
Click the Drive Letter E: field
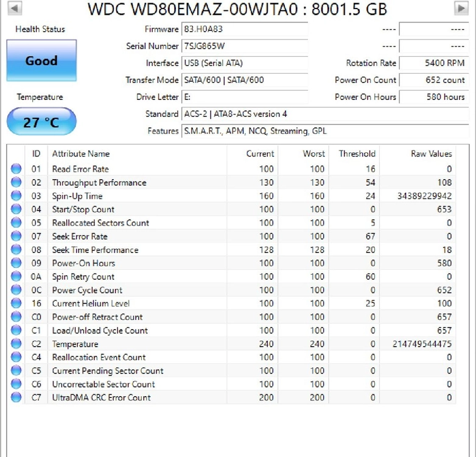pyautogui.click(x=245, y=97)
